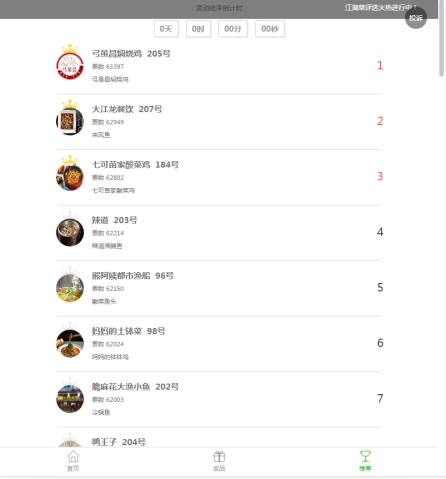
Task: Click the page vertical scrollbar thumb
Action: point(442,38)
